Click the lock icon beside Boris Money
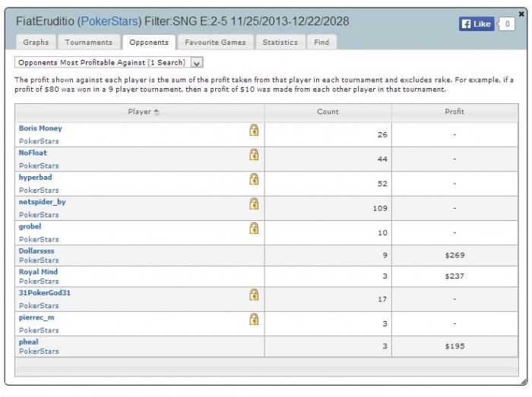 click(x=254, y=130)
